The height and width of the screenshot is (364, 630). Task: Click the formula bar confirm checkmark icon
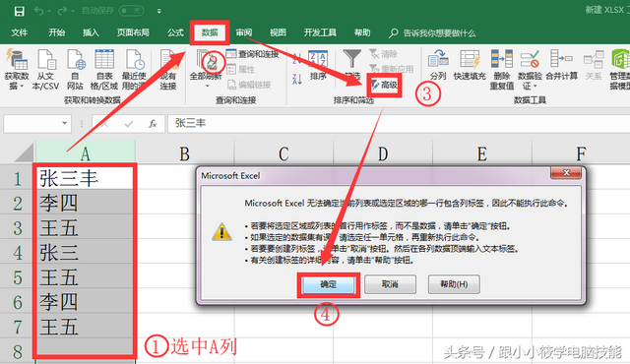129,124
